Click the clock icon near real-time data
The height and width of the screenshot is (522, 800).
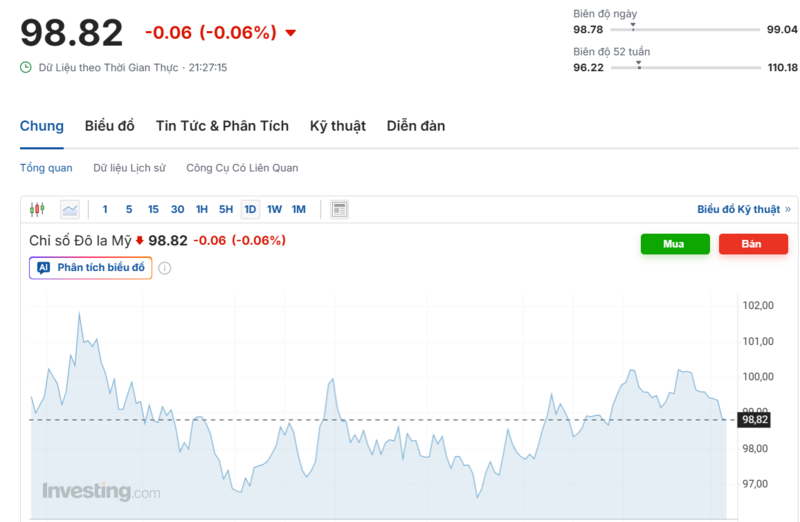[x=26, y=68]
